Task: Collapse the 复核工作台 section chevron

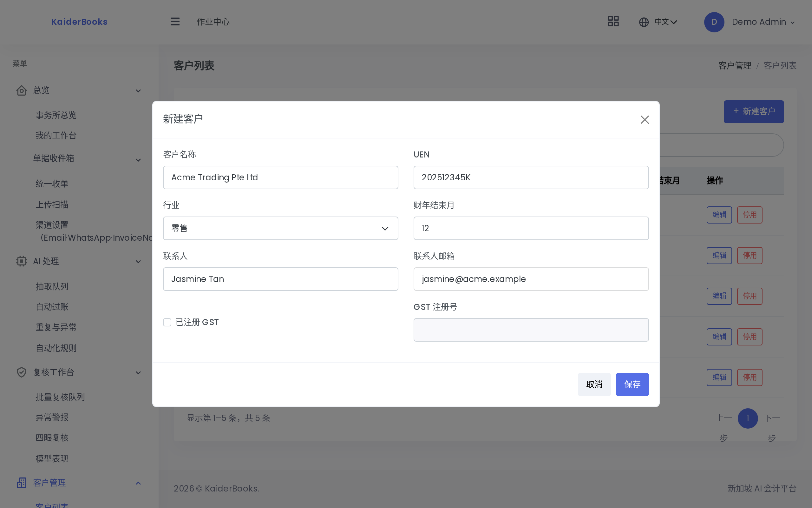Action: (x=138, y=373)
